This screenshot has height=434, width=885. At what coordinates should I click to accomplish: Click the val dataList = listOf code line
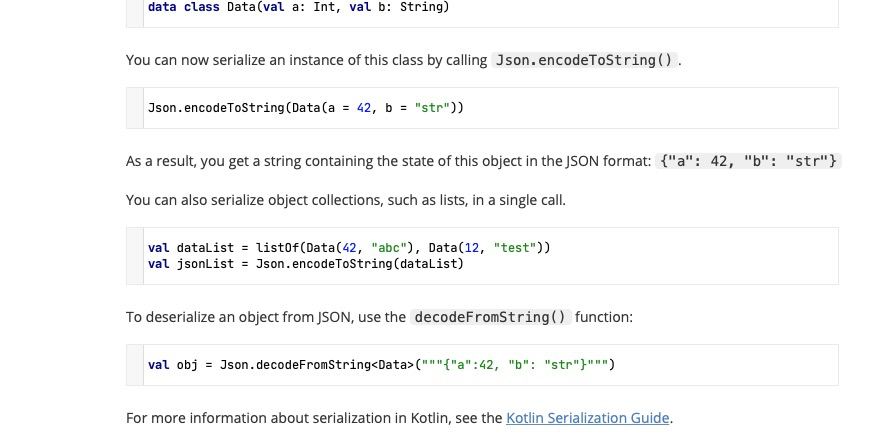349,248
